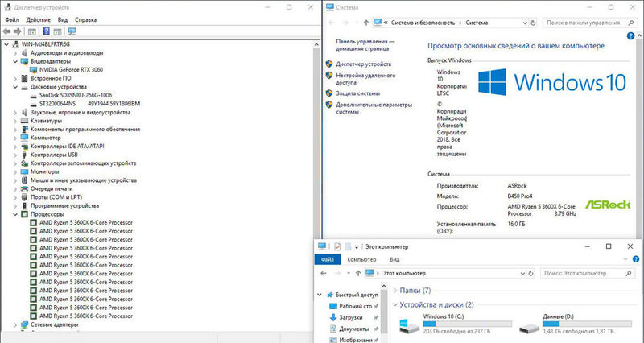Open Защита системы link
Image resolution: width=644 pixels, height=343 pixels.
tap(357, 93)
